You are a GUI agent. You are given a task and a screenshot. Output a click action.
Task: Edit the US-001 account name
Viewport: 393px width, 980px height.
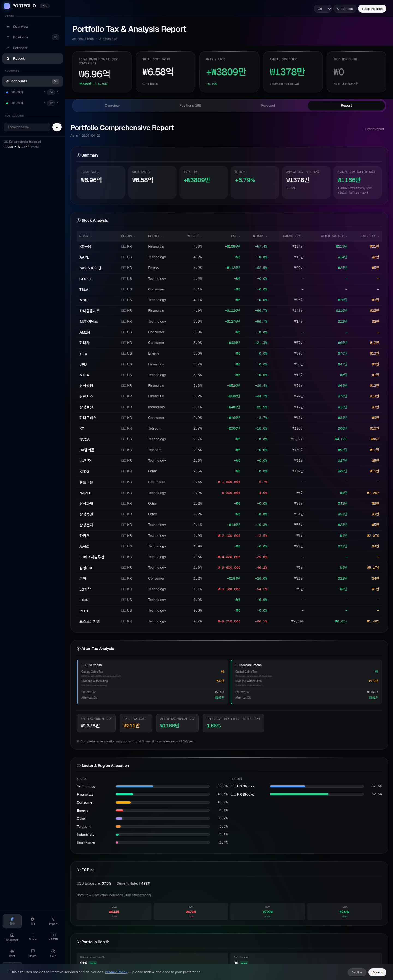point(44,103)
